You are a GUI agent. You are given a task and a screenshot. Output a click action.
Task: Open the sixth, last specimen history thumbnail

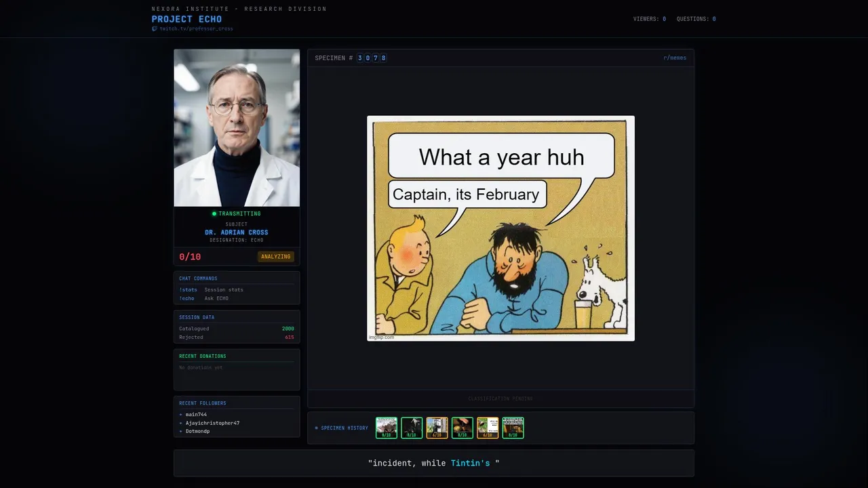pos(513,428)
